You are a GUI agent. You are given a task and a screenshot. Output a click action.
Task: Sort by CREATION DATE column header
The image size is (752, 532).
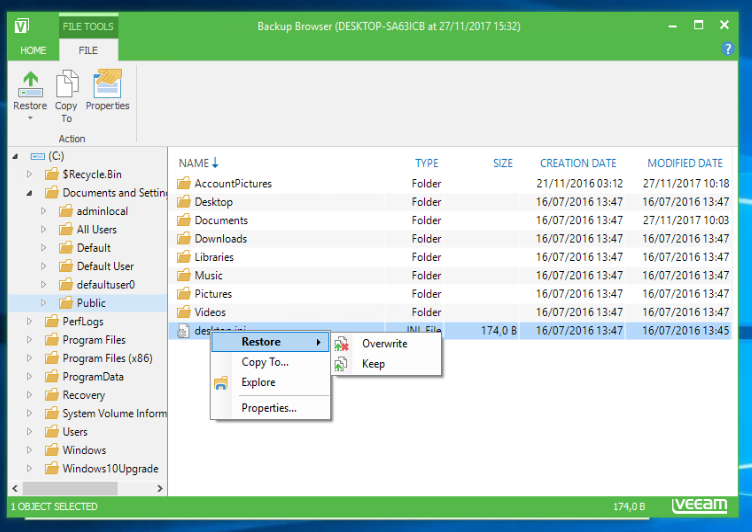(578, 163)
